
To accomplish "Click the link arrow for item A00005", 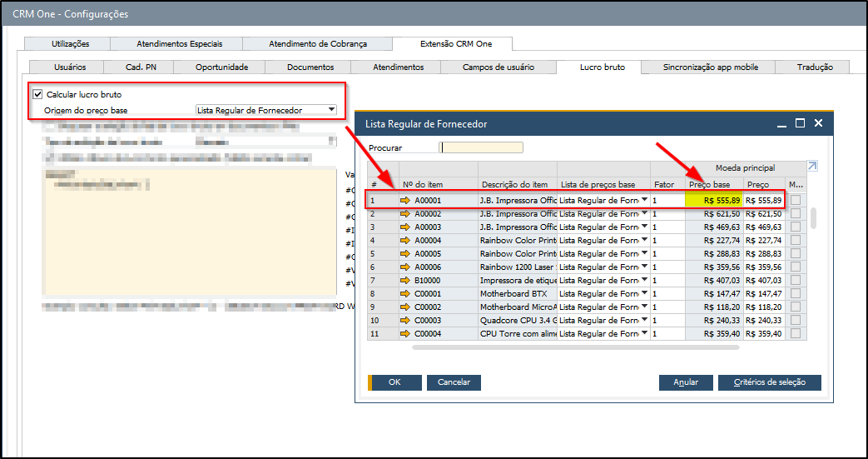I will [x=406, y=253].
